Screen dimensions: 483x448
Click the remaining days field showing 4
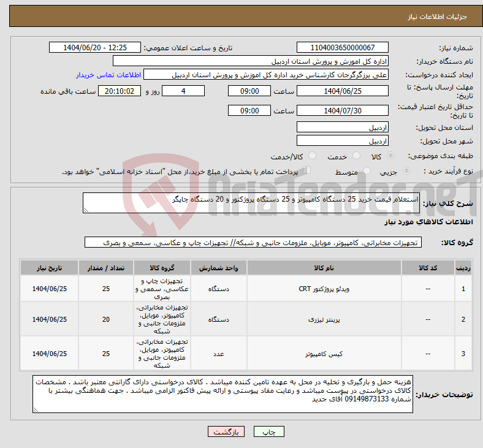[x=183, y=91]
